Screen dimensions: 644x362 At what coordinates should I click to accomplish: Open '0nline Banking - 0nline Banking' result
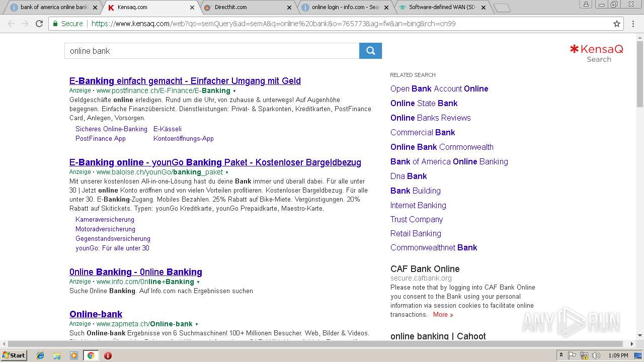(136, 272)
